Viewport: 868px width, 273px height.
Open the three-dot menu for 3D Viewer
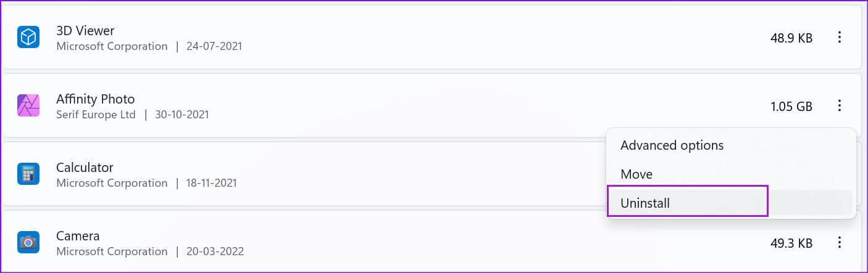point(839,38)
